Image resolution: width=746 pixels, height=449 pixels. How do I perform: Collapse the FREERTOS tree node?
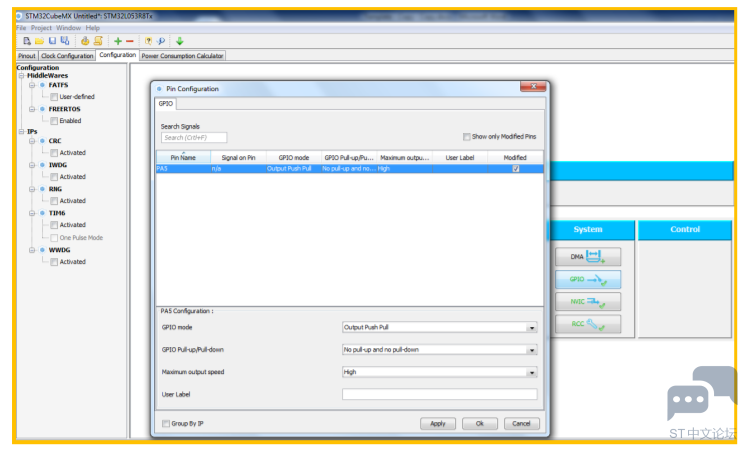coord(32,109)
